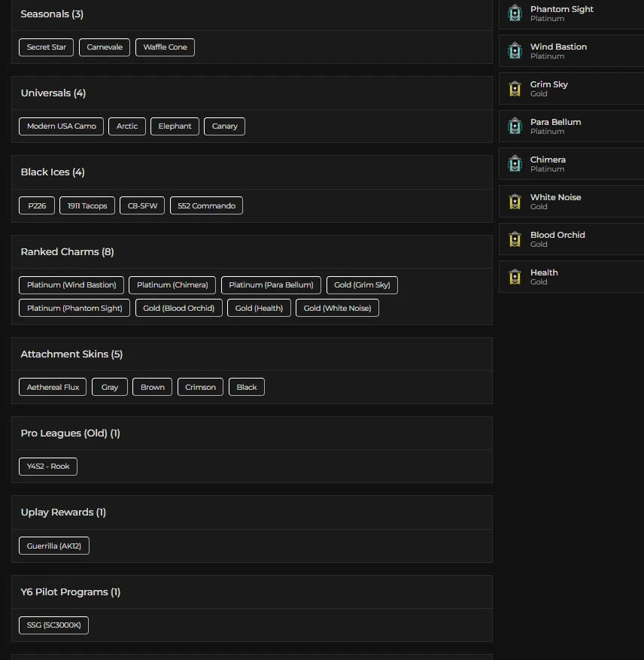The width and height of the screenshot is (644, 660).
Task: Select the Guerrilla (AK12) Uplay reward
Action: (54, 546)
